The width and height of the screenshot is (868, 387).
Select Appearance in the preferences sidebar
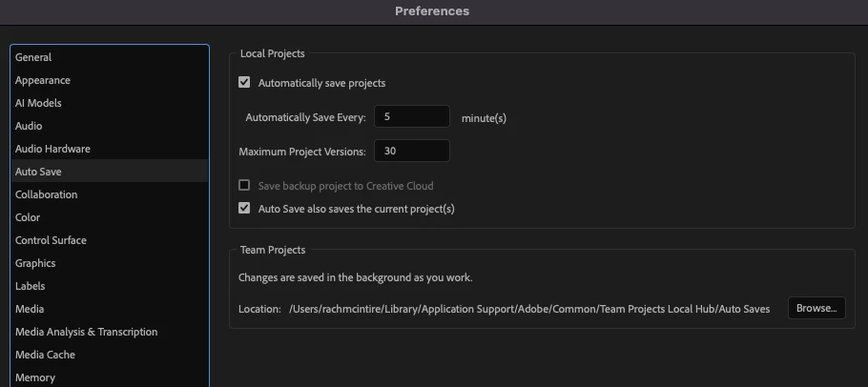(43, 80)
